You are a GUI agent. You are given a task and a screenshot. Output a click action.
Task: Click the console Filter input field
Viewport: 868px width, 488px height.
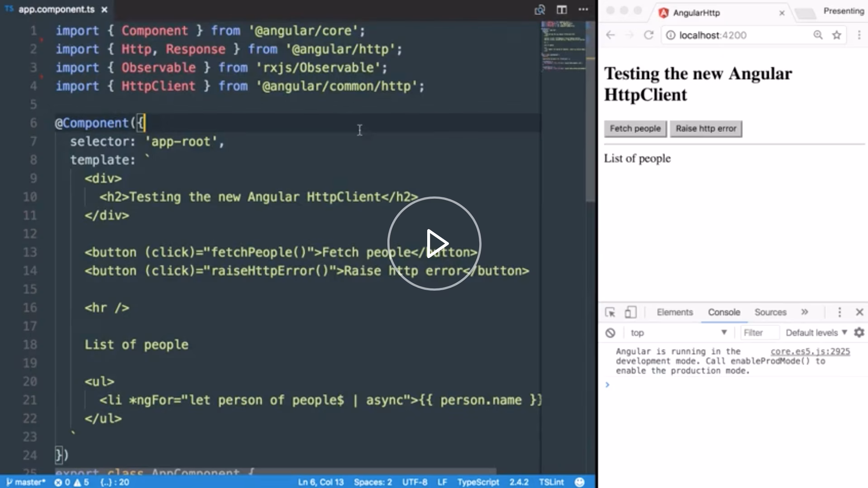point(759,333)
